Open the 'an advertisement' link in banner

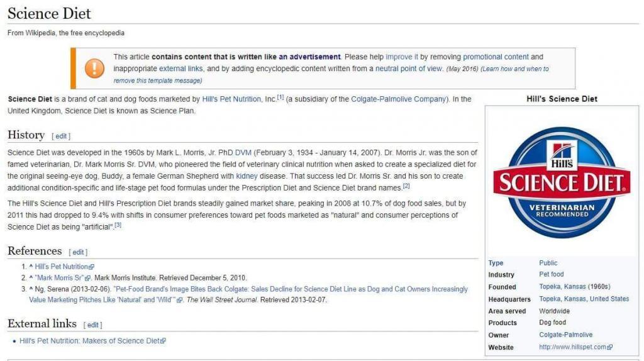point(309,57)
